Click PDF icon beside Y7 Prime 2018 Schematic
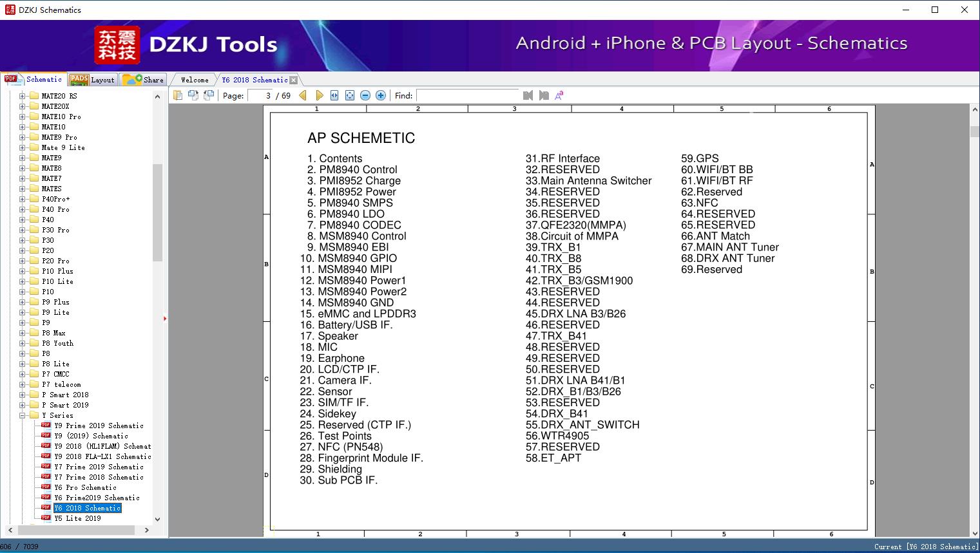This screenshot has width=980, height=553. point(46,477)
